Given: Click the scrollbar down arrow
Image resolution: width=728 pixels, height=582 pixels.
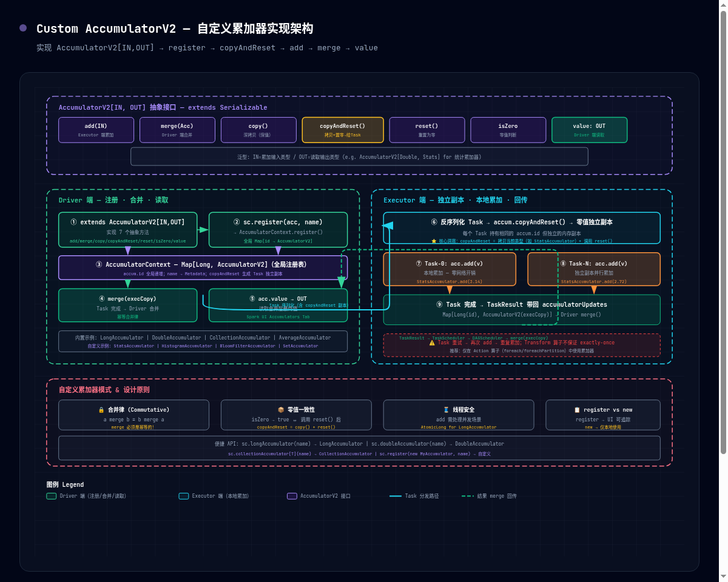Looking at the screenshot, I should [x=723, y=577].
